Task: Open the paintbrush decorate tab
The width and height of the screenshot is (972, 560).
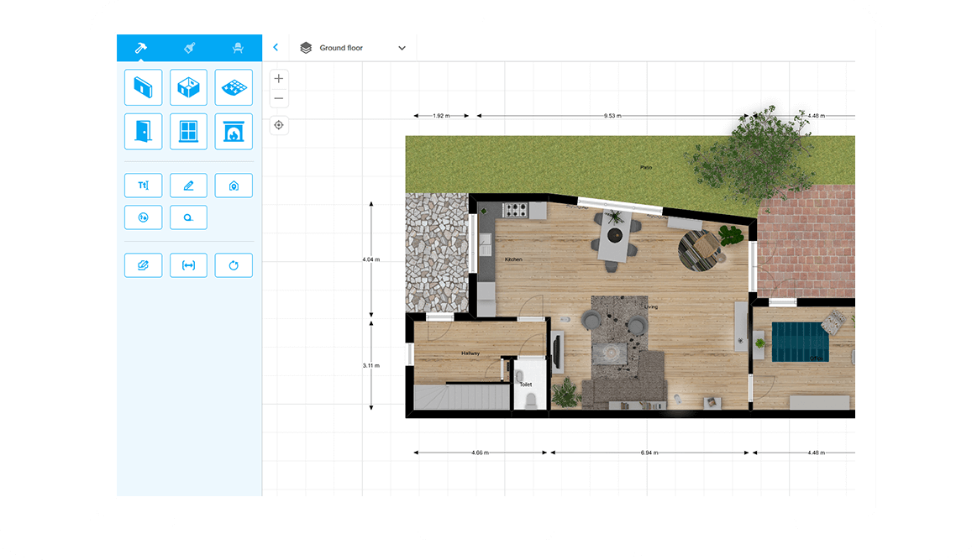Action: tap(188, 48)
